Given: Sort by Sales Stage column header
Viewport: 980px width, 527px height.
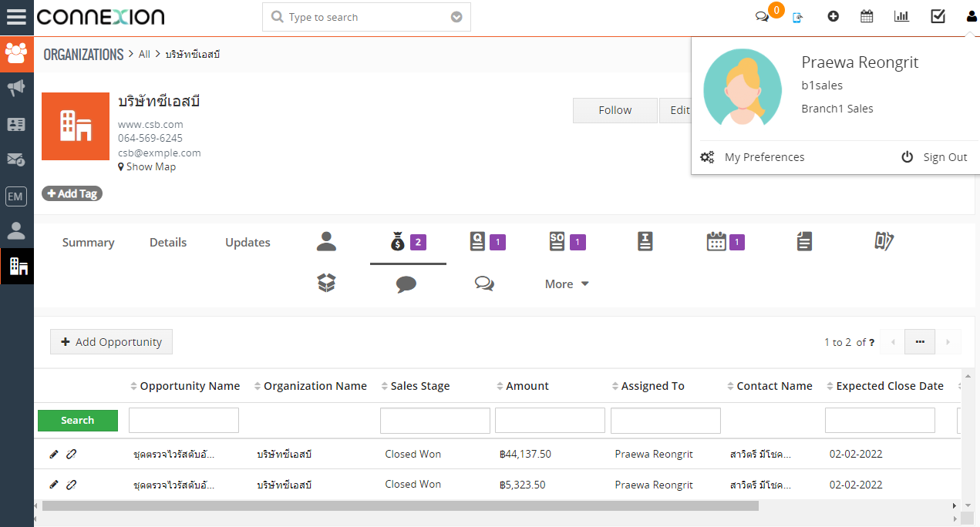Looking at the screenshot, I should [419, 386].
